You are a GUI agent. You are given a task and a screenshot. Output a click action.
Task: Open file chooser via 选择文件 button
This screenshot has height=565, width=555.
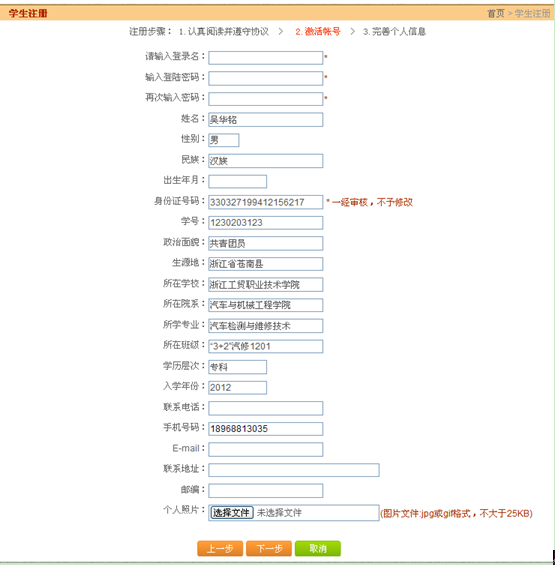(x=231, y=512)
